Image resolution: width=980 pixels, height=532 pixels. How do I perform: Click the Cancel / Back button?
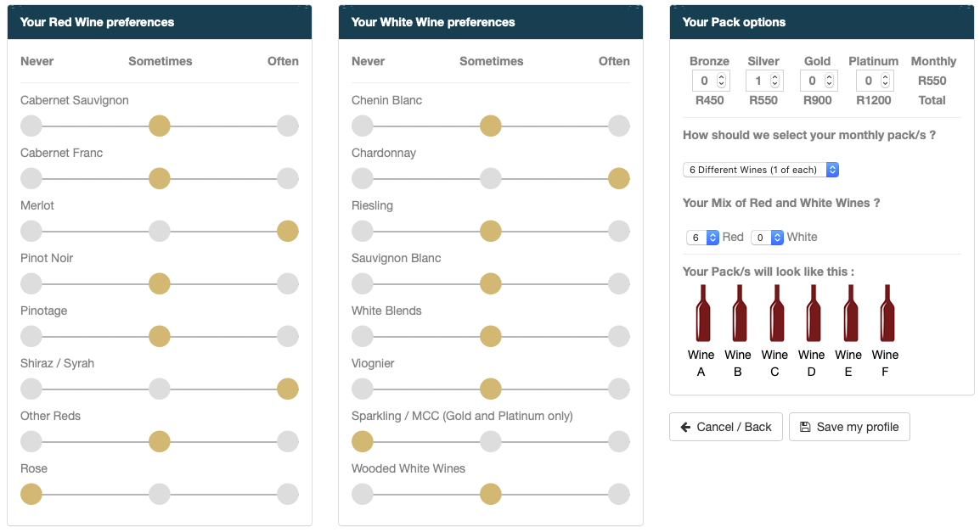coord(726,427)
